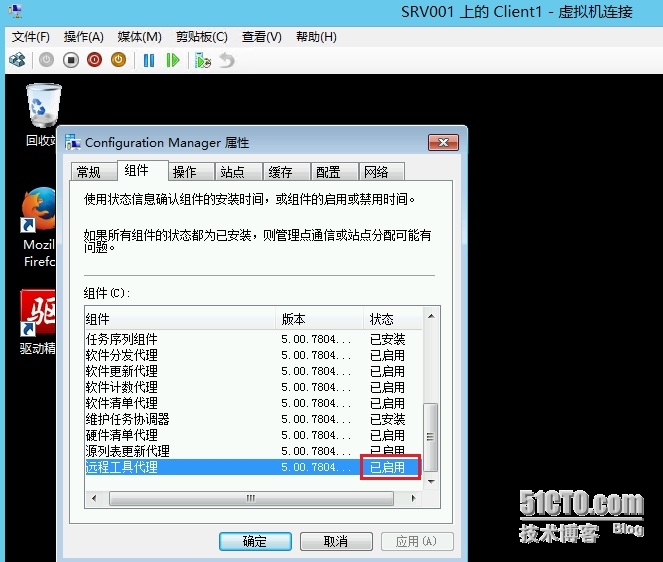Select the 软件计数代理 row
663x562 pixels.
click(254, 387)
